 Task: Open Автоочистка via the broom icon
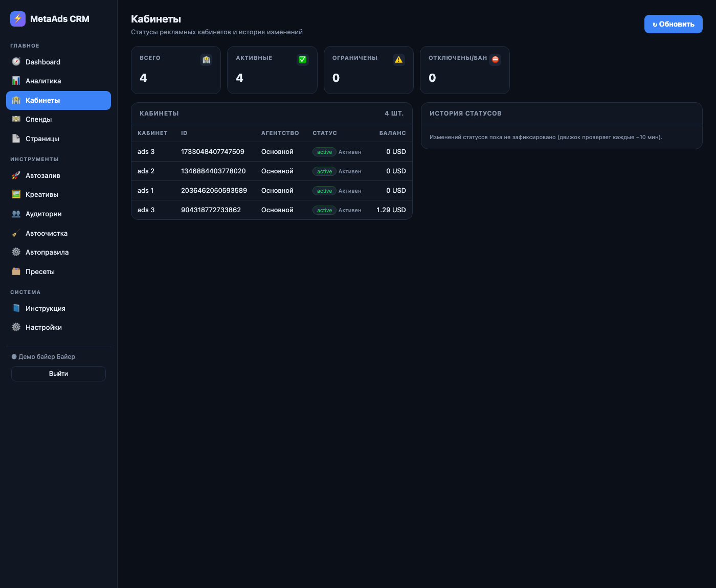(16, 233)
